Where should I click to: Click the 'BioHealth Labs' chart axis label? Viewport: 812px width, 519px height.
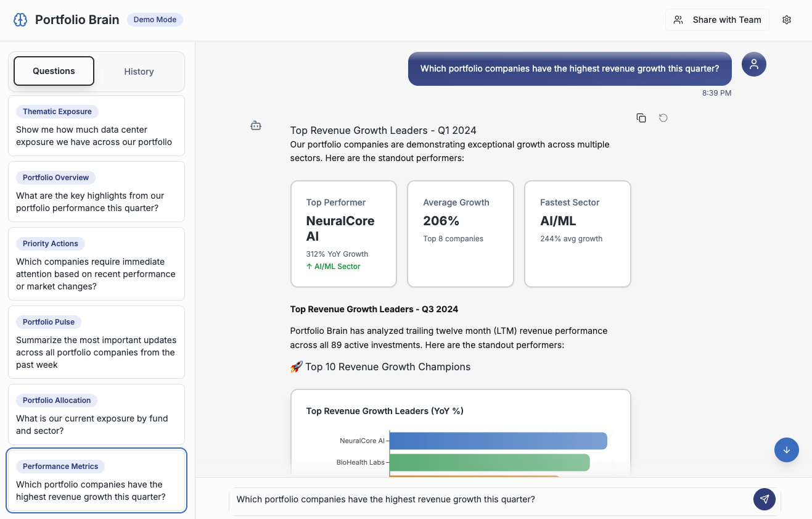coord(361,462)
